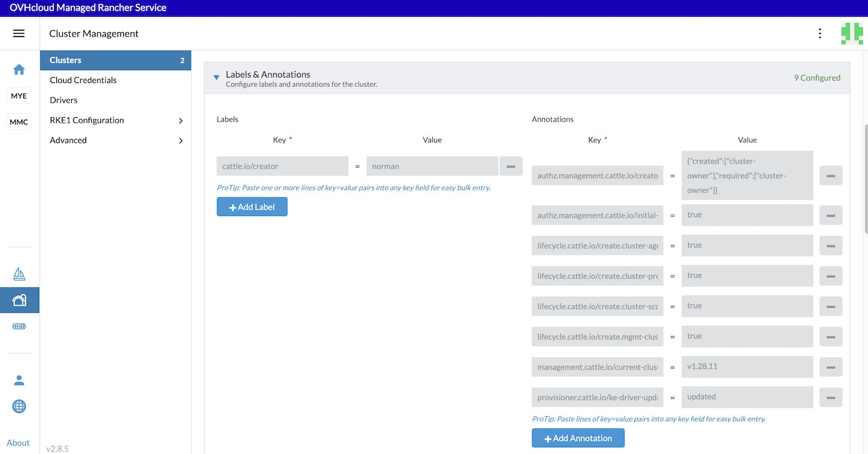Open Users & Authentication person icon
This screenshot has height=454, width=868.
pyautogui.click(x=19, y=380)
